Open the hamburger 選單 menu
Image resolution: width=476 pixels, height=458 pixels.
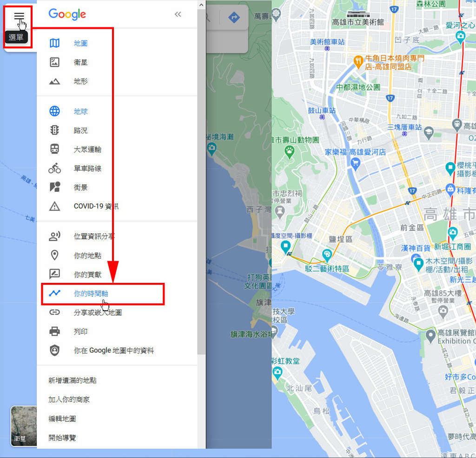19,15
